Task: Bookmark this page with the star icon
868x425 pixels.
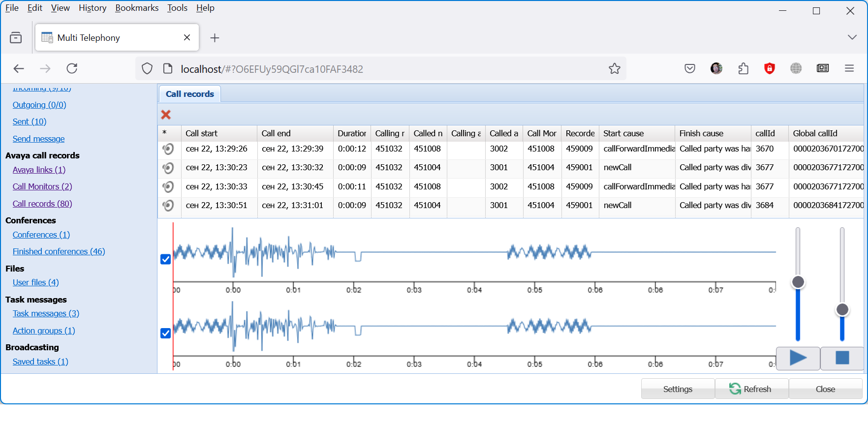Action: click(614, 69)
